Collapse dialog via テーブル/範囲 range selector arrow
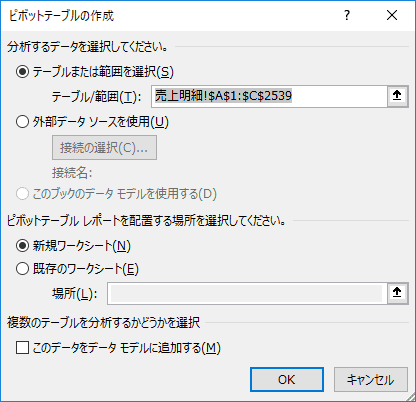The width and height of the screenshot is (416, 402). point(397,96)
